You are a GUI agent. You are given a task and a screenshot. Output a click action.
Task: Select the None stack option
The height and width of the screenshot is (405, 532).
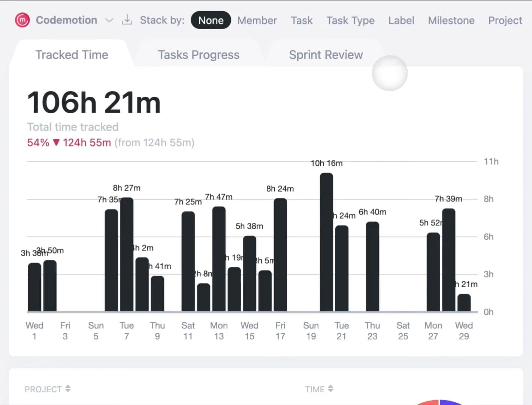(x=211, y=20)
